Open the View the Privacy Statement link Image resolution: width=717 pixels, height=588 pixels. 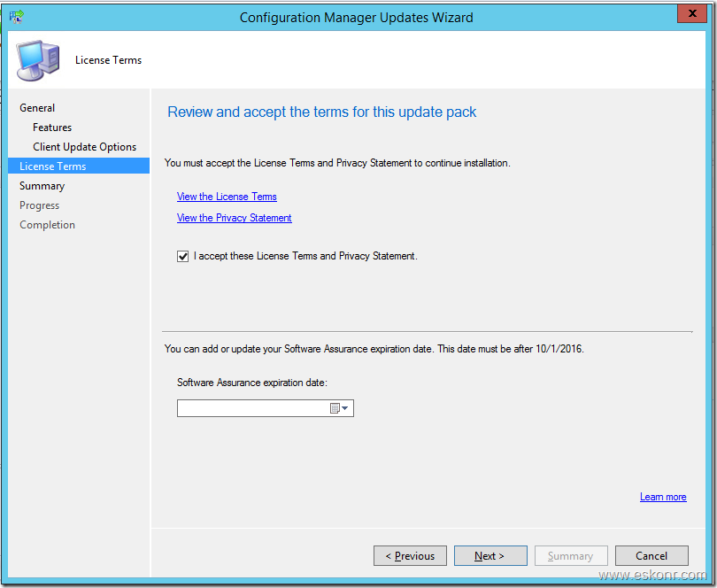[x=234, y=218]
